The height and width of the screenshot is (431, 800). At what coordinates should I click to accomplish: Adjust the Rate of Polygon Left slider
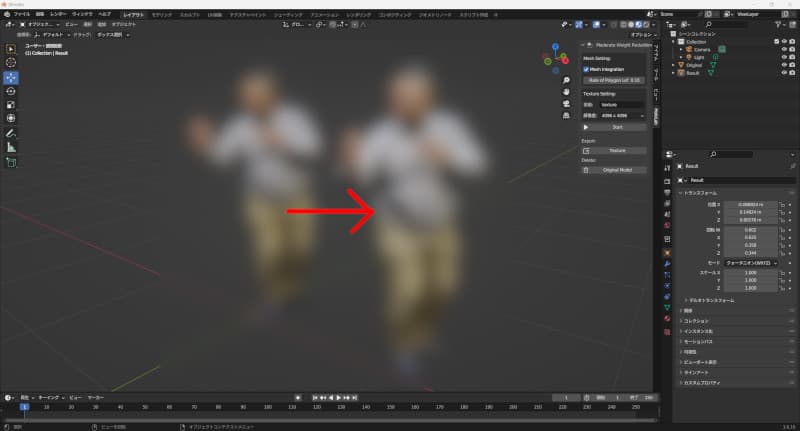coord(616,80)
